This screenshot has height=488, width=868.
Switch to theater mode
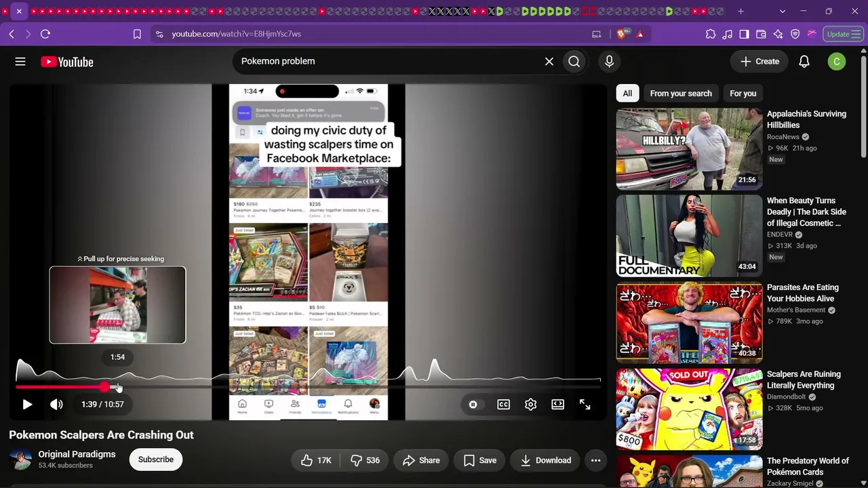(557, 405)
